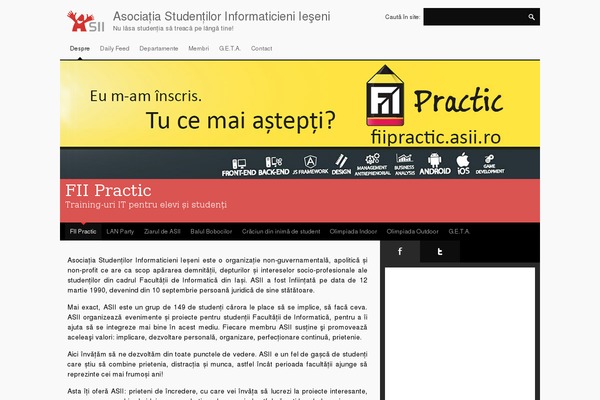Click the Back-End icon in banner
Image resolution: width=600 pixels, height=400 pixels.
[x=274, y=166]
